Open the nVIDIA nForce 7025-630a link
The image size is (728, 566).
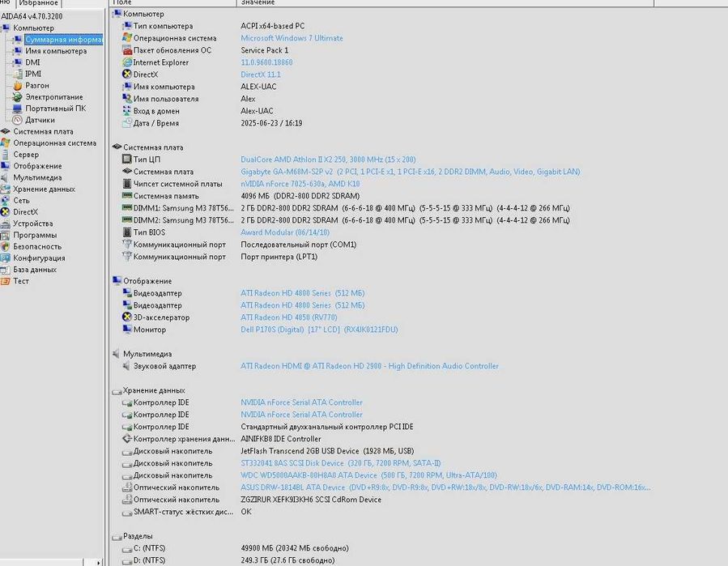(x=300, y=184)
